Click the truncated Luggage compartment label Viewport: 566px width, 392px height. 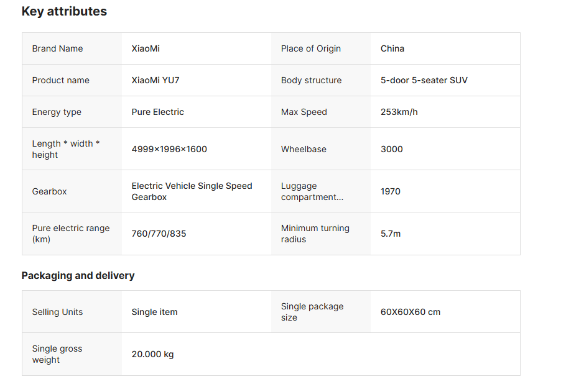point(312,191)
